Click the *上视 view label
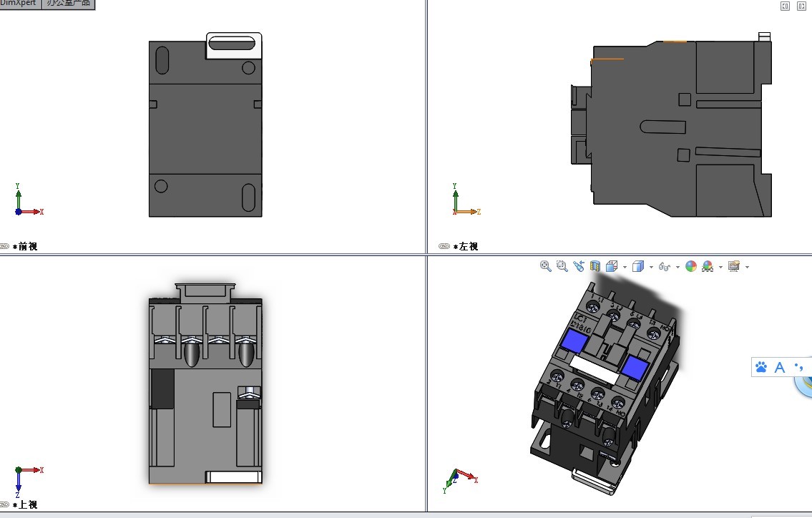812x518 pixels. (25, 504)
